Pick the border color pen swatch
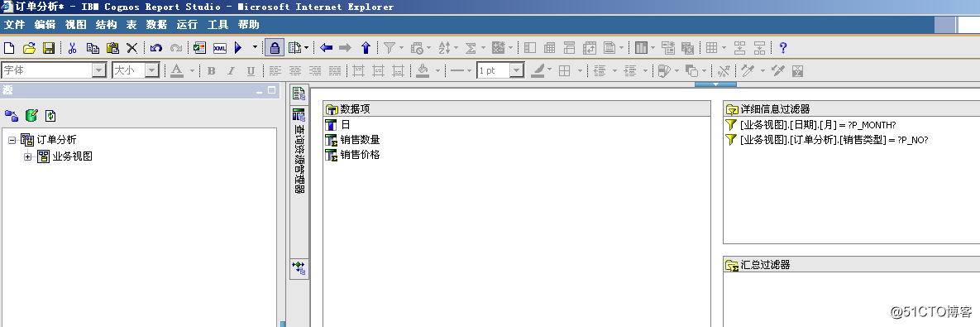 coord(538,70)
